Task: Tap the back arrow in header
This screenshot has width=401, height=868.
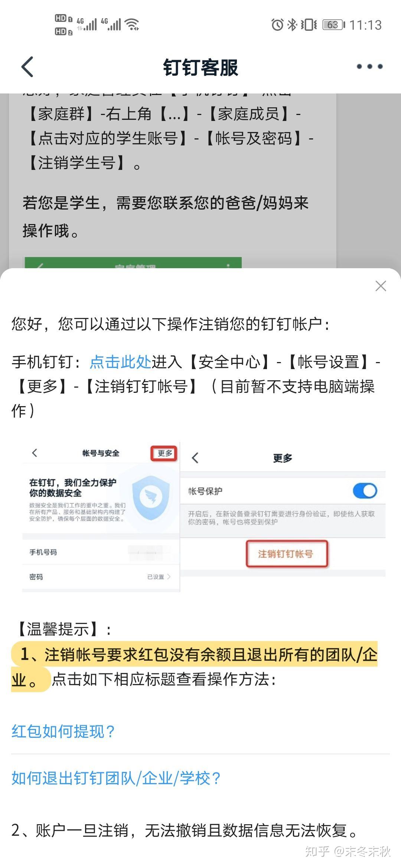Action: pyautogui.click(x=27, y=67)
